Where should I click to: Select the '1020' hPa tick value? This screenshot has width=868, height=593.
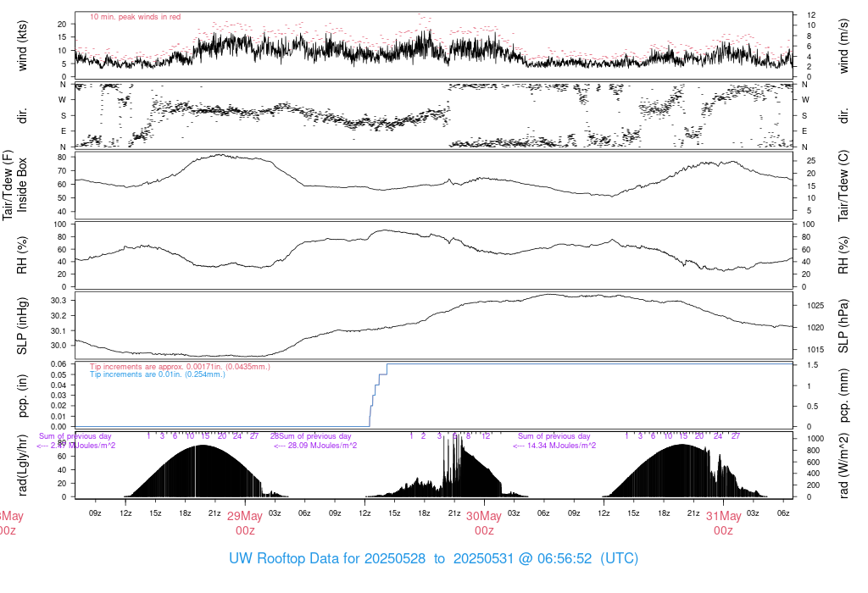[815, 328]
